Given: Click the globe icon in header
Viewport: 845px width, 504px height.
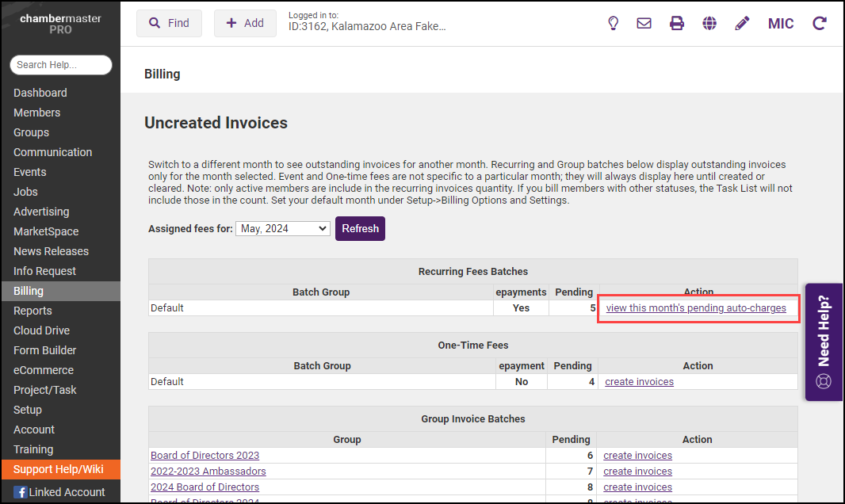Looking at the screenshot, I should point(709,24).
